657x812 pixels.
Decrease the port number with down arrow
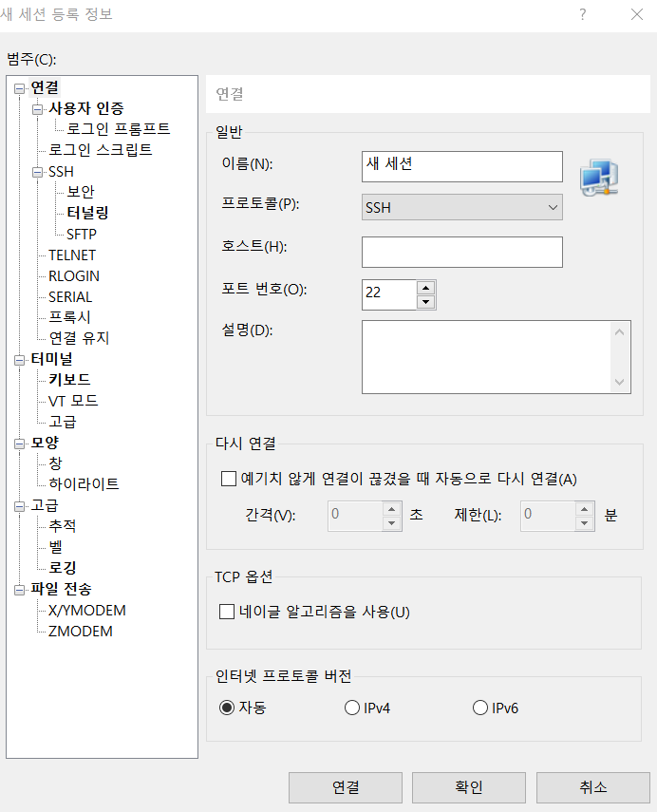point(425,302)
